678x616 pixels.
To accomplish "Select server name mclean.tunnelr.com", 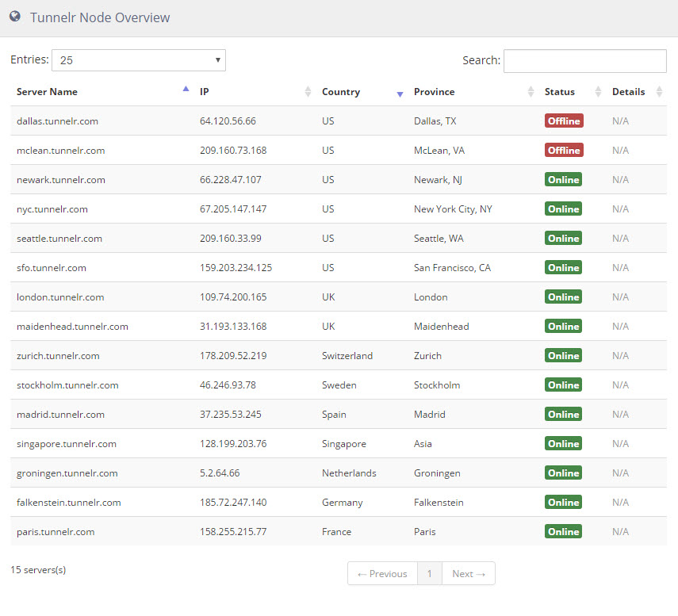I will click(60, 151).
